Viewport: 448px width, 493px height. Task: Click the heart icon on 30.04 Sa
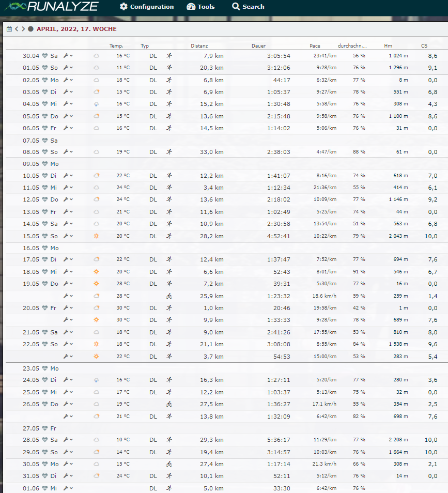(45, 56)
